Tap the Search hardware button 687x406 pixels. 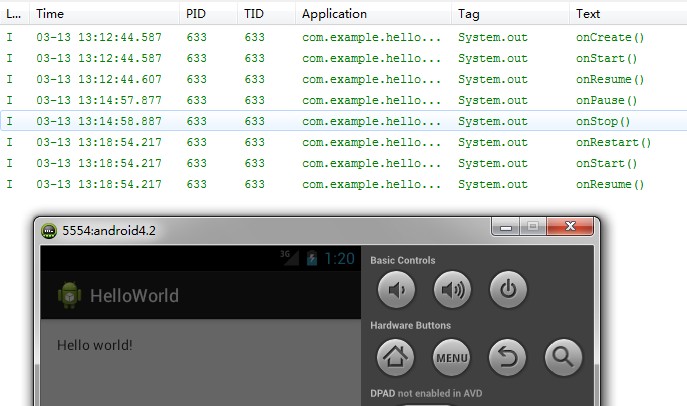[x=563, y=357]
